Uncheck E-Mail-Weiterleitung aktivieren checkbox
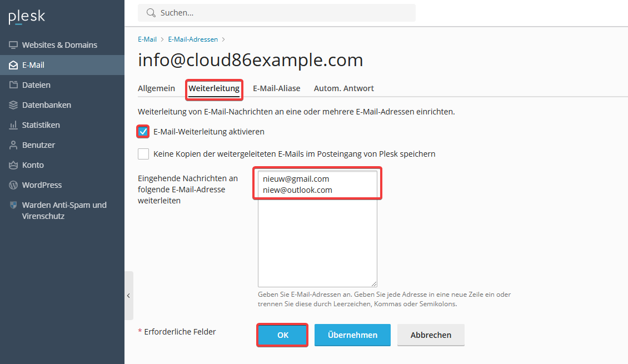The width and height of the screenshot is (628, 364). tap(143, 132)
